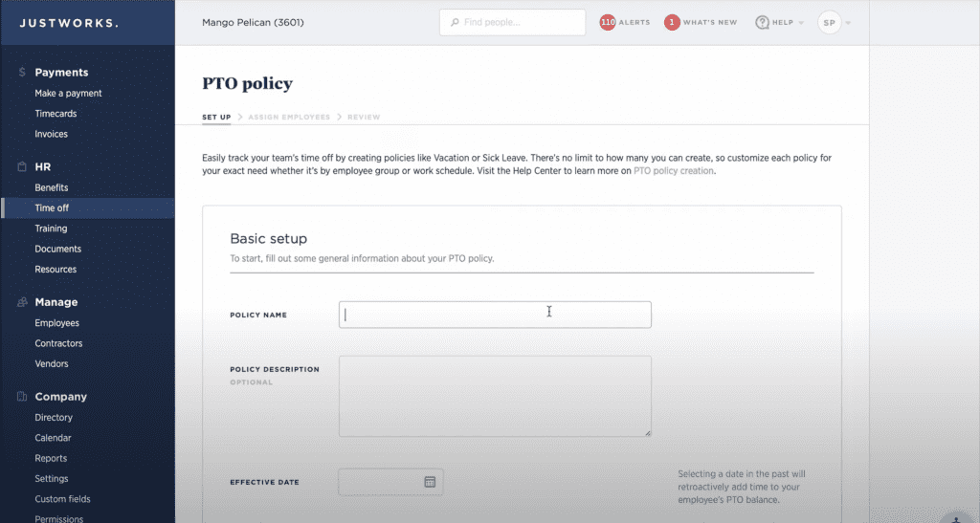Screen dimensions: 980x523
Task: Follow the PTO policy creation link
Action: pyautogui.click(x=673, y=171)
